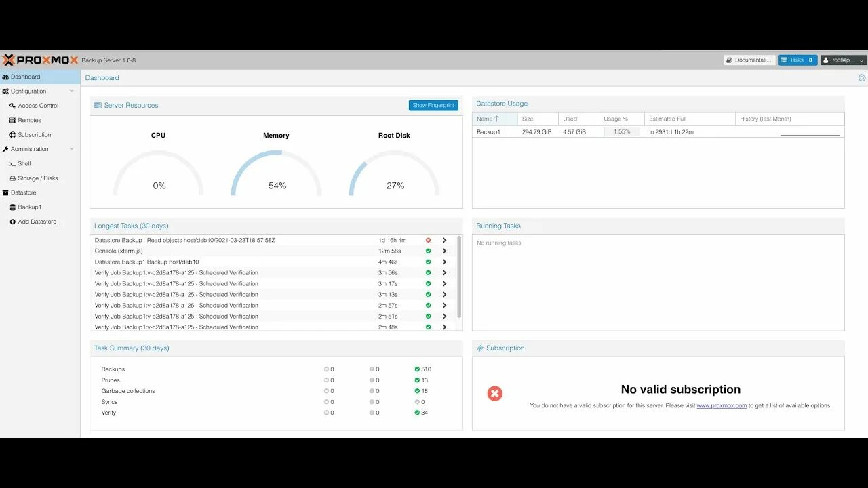Screen dimensions: 868x488
Task: Open Shell in sidebar
Action: pos(40,163)
